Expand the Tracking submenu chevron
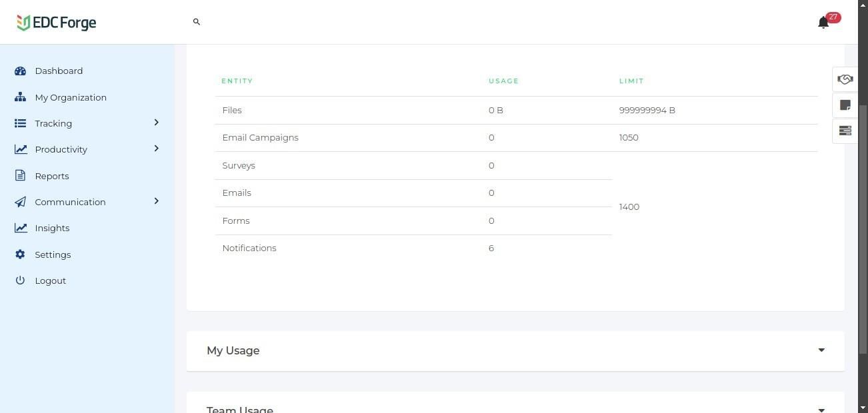This screenshot has width=868, height=413. click(x=157, y=123)
